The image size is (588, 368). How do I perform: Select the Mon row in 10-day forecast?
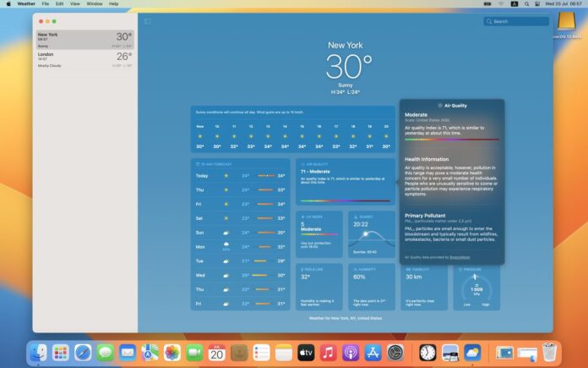coord(241,247)
